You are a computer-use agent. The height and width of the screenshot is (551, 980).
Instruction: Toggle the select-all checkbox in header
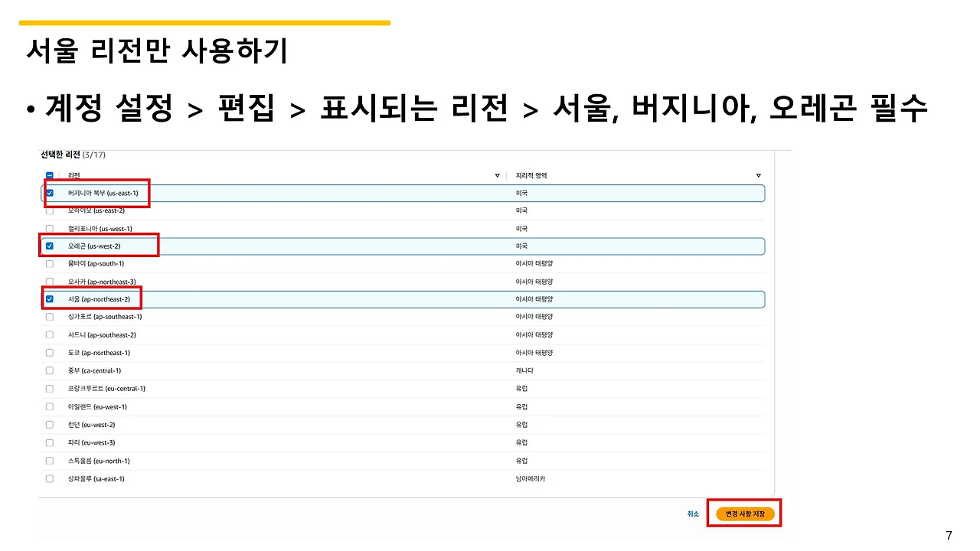(49, 175)
